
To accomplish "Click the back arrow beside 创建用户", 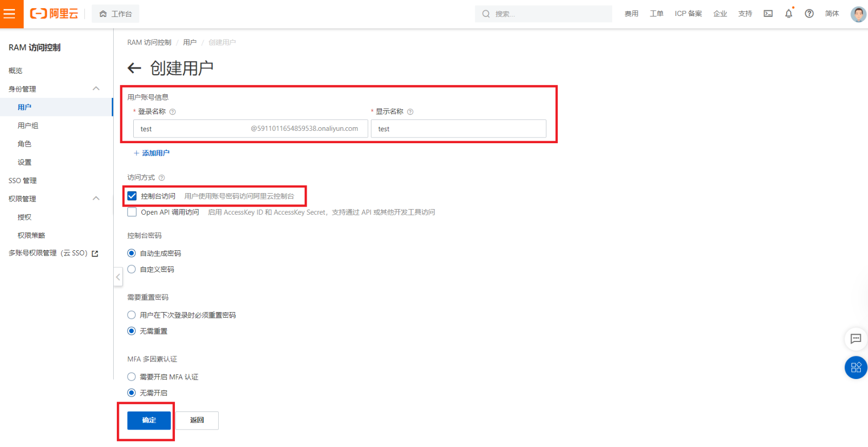I will [x=134, y=68].
